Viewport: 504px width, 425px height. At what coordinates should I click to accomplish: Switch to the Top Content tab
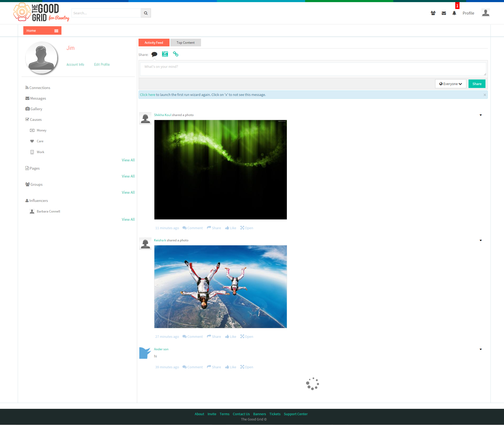(185, 43)
